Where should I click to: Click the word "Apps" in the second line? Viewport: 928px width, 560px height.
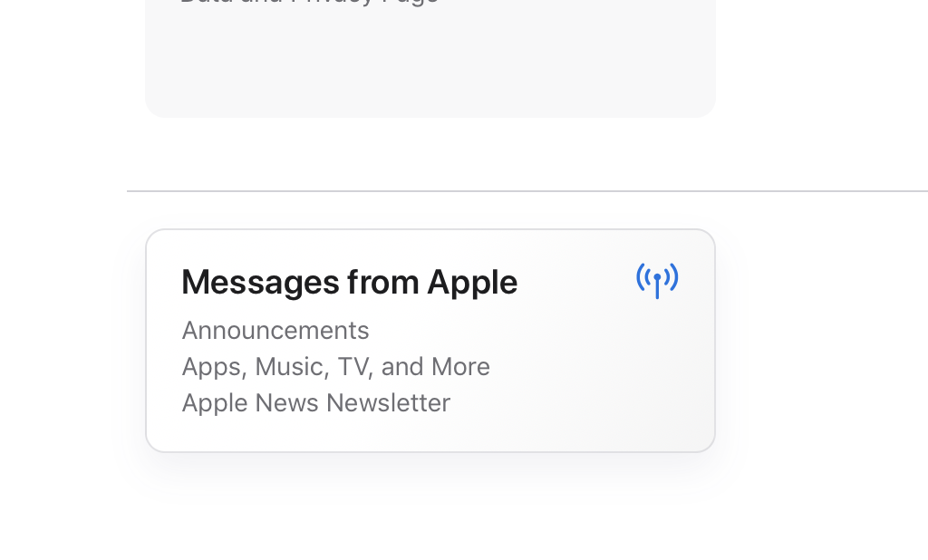click(x=214, y=367)
